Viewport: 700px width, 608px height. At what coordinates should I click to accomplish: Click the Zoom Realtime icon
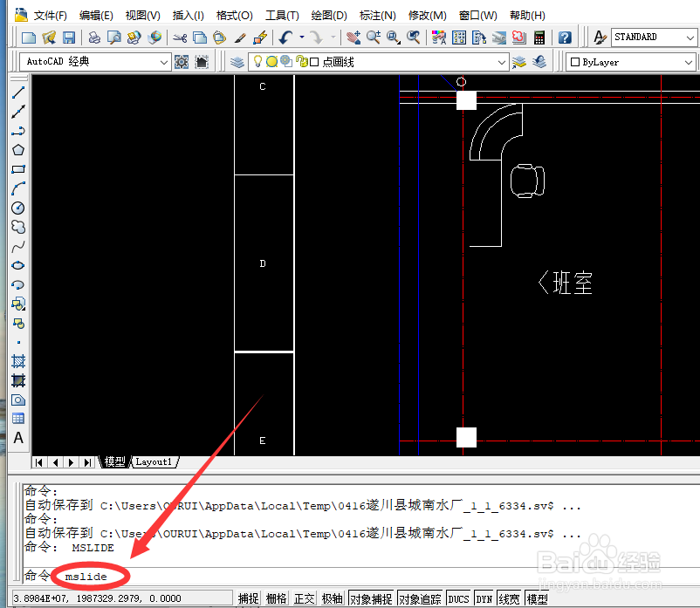pyautogui.click(x=374, y=38)
